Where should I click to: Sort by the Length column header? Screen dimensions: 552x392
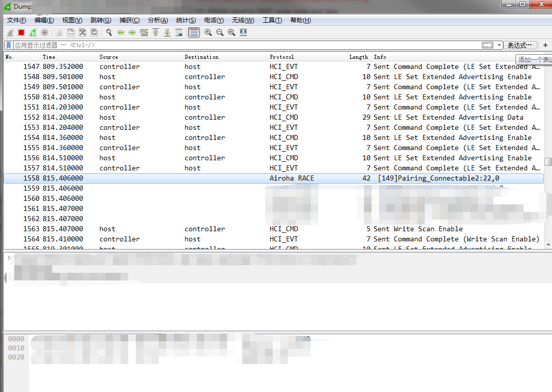coord(359,57)
